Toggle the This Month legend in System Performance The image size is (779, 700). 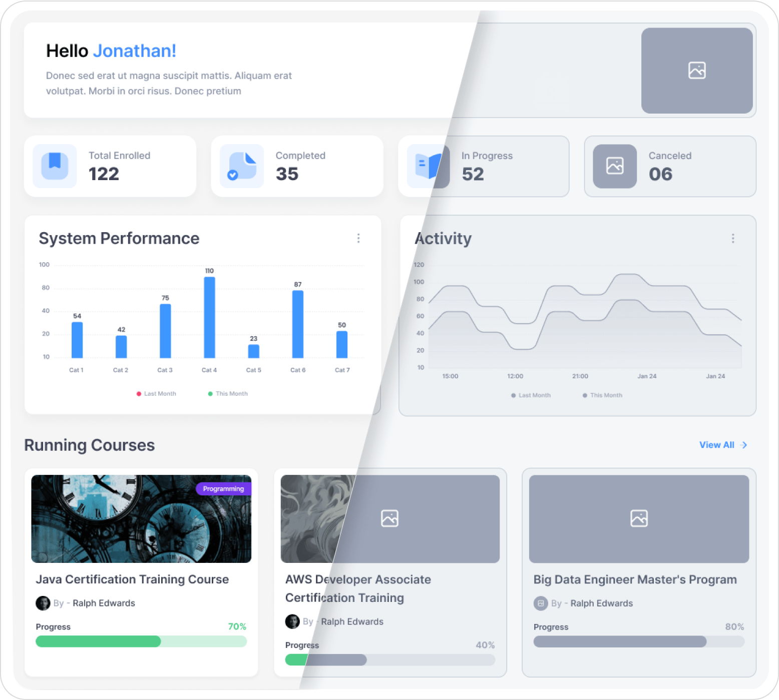click(x=228, y=393)
